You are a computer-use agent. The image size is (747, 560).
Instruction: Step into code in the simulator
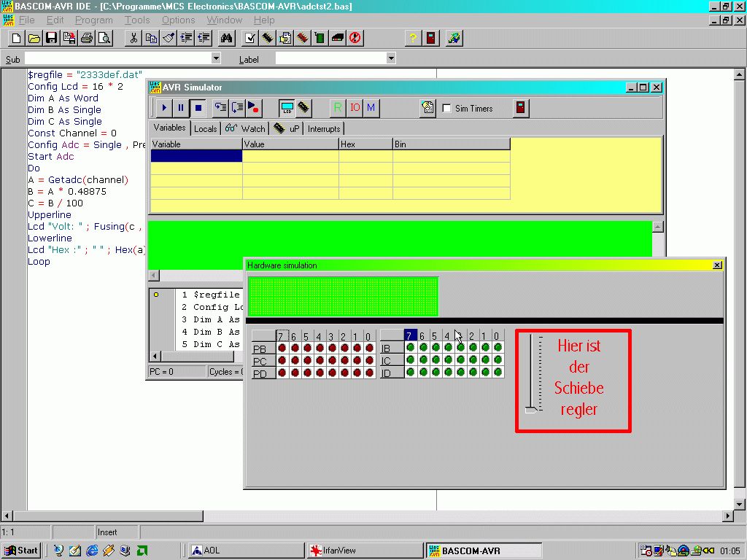(x=220, y=108)
